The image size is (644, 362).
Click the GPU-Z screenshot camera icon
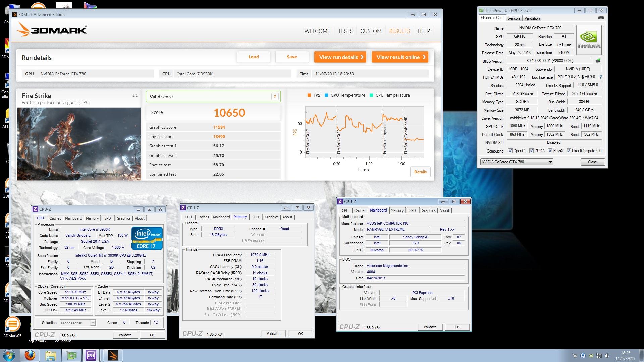coord(601,18)
